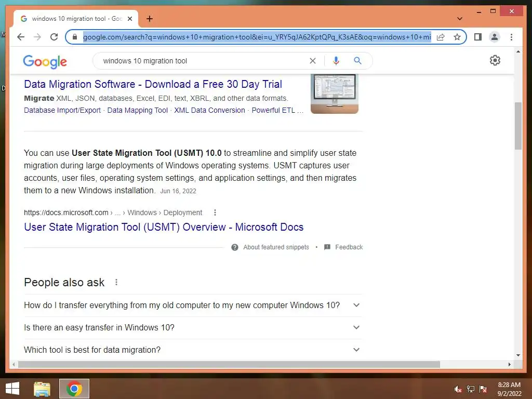Open the Data Mapping Tool sitelink

click(x=137, y=110)
